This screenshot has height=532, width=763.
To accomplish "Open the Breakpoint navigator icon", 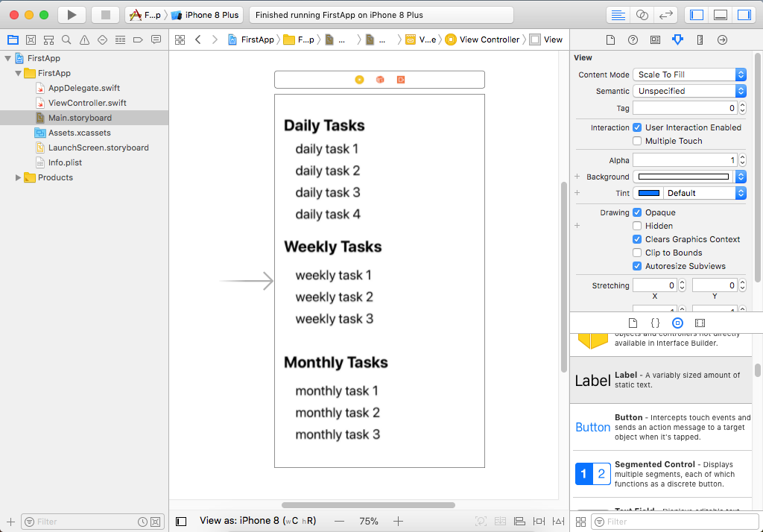I will 138,40.
